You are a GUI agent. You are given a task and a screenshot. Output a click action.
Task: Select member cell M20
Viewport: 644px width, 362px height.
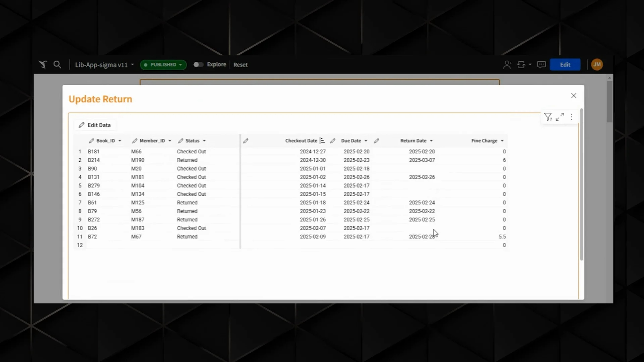[x=136, y=169]
